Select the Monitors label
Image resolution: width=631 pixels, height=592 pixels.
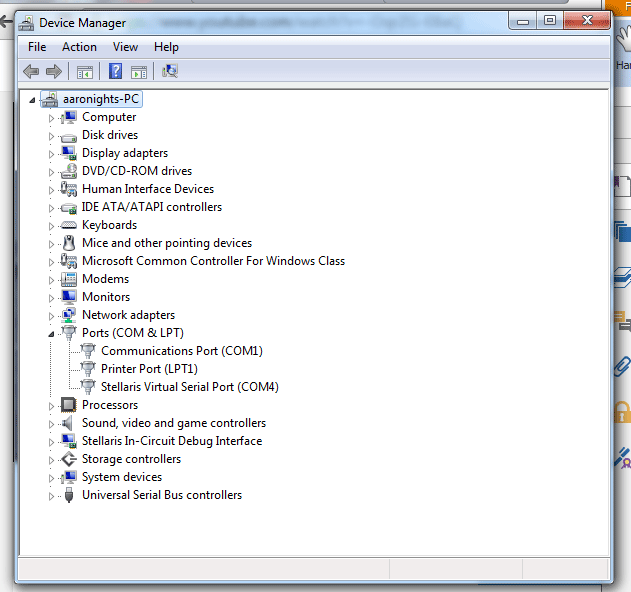coord(106,297)
